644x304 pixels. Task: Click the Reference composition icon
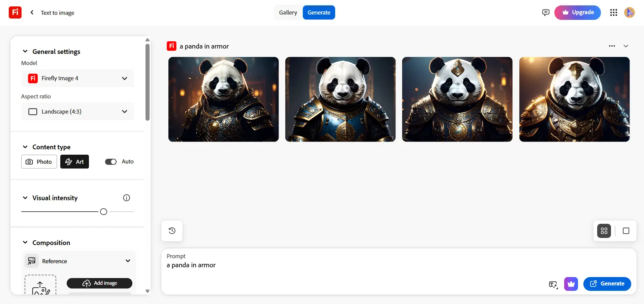point(32,261)
